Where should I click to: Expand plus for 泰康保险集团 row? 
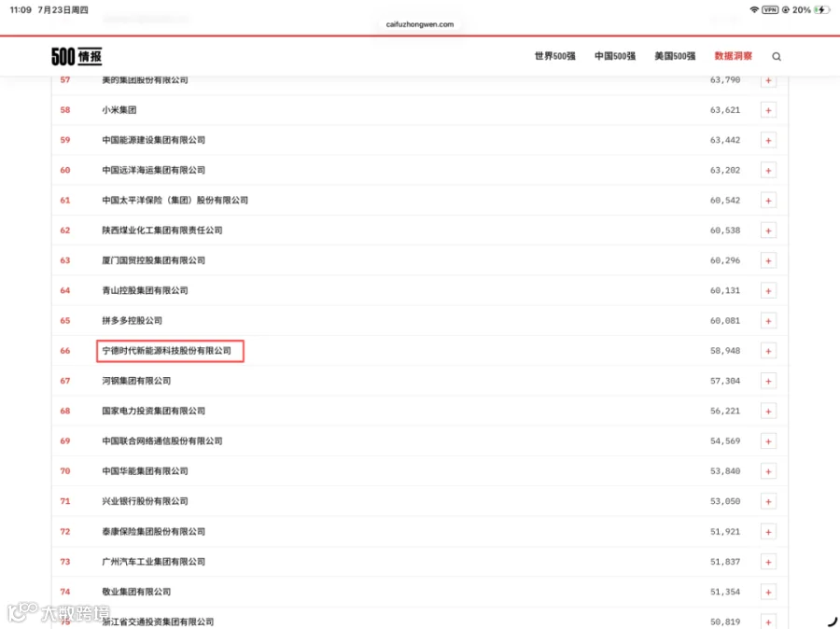pyautogui.click(x=768, y=532)
